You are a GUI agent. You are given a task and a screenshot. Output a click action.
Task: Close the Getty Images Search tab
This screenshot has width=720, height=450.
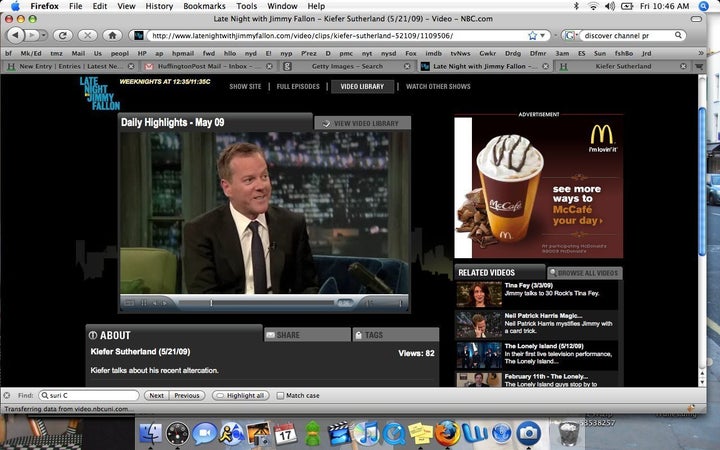(407, 66)
